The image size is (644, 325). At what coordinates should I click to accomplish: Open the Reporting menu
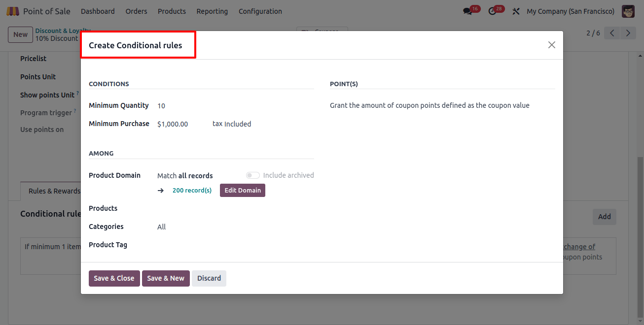coord(212,11)
